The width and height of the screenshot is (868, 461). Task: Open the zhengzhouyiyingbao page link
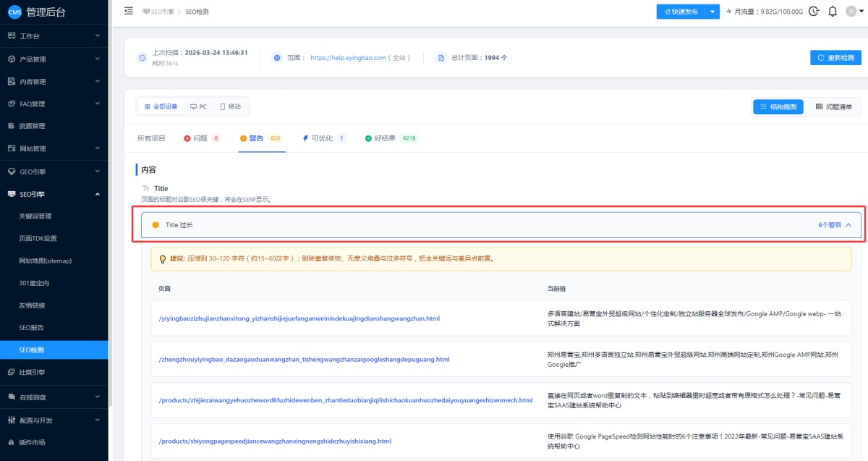point(304,360)
